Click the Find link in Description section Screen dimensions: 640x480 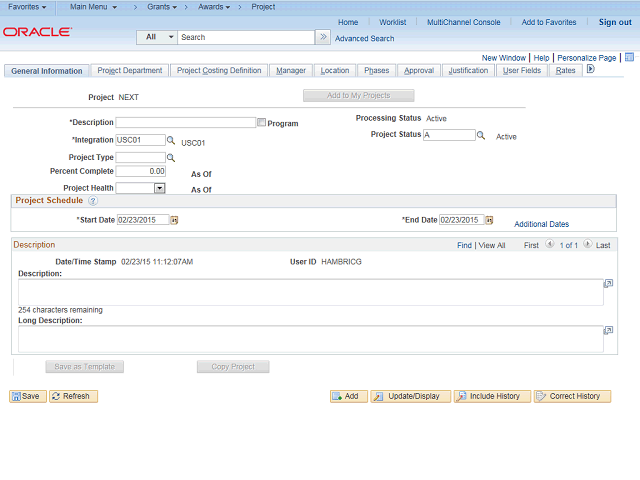[x=464, y=245]
